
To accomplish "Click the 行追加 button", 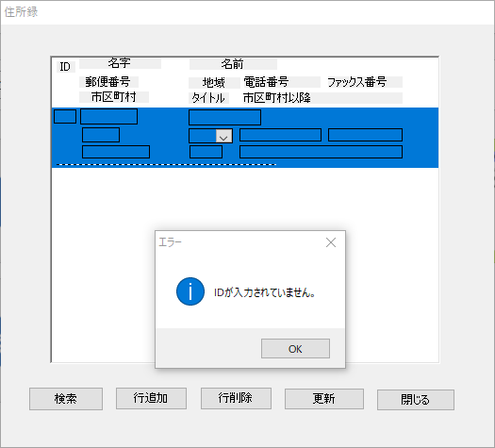I will click(x=151, y=398).
